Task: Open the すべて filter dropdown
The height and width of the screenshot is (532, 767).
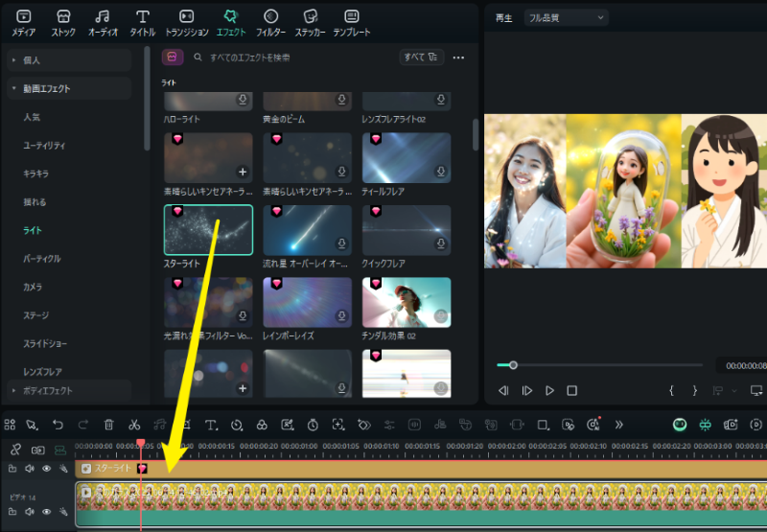Action: [421, 58]
